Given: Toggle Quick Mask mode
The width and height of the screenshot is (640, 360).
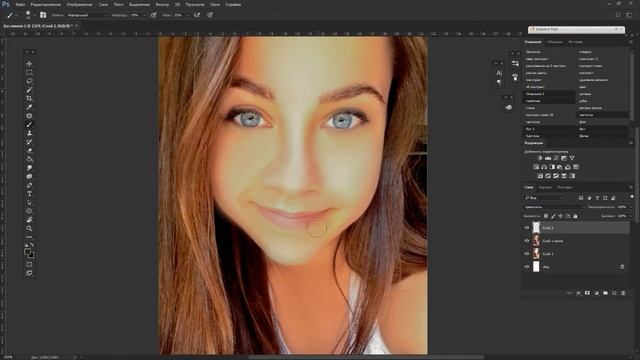Looking at the screenshot, I should (x=29, y=264).
